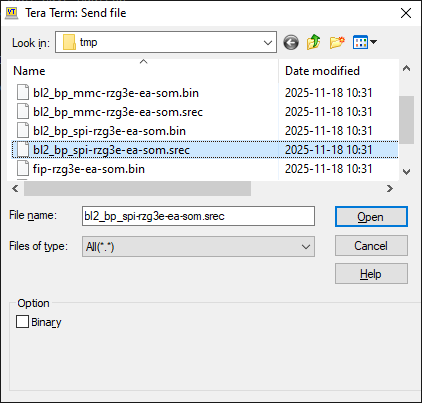
Task: Open Help for Send file
Action: coord(371,274)
